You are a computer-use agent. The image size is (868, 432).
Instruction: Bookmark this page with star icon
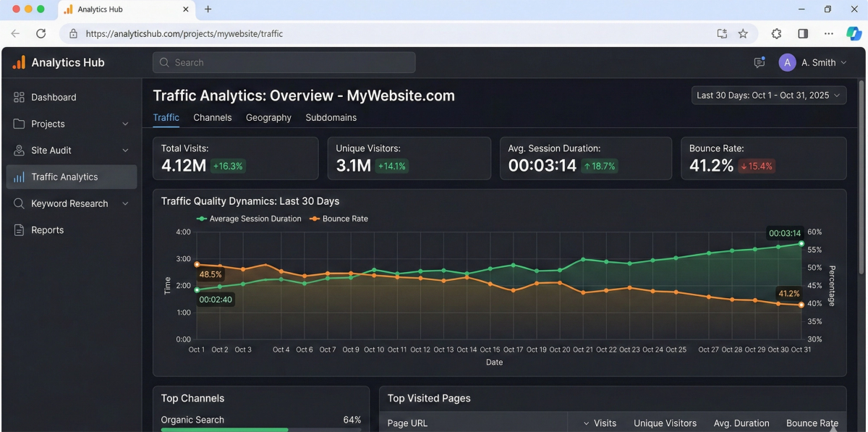pos(743,33)
